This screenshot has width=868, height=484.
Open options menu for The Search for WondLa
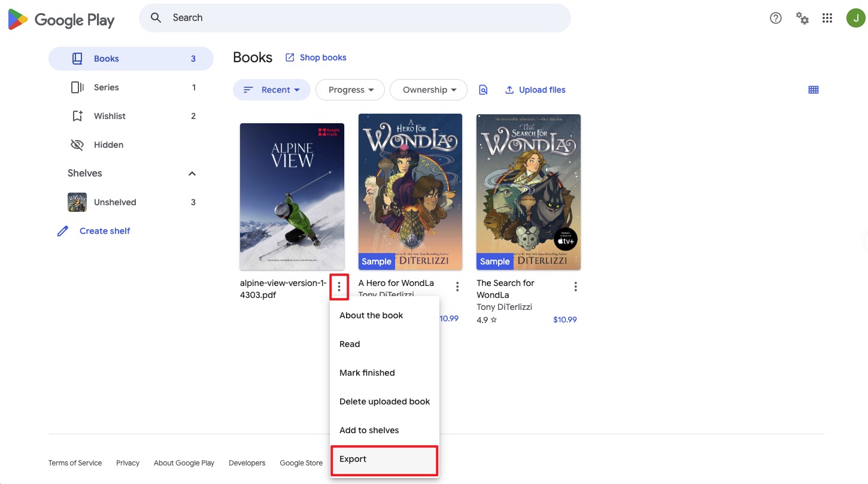point(575,287)
